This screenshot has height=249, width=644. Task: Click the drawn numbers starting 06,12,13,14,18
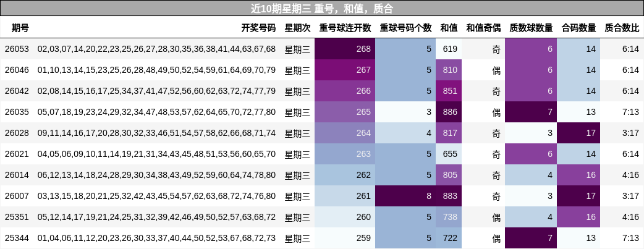tap(156, 175)
